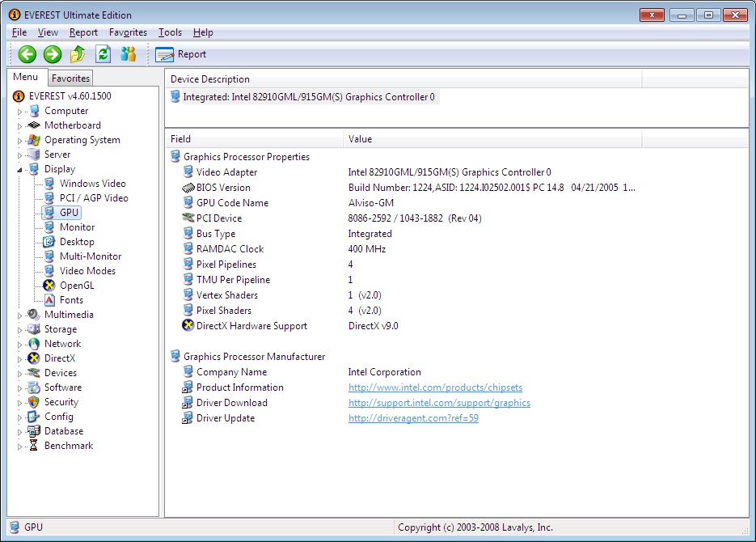The height and width of the screenshot is (542, 756).
Task: Expand the Computer tree node
Action: point(19,112)
